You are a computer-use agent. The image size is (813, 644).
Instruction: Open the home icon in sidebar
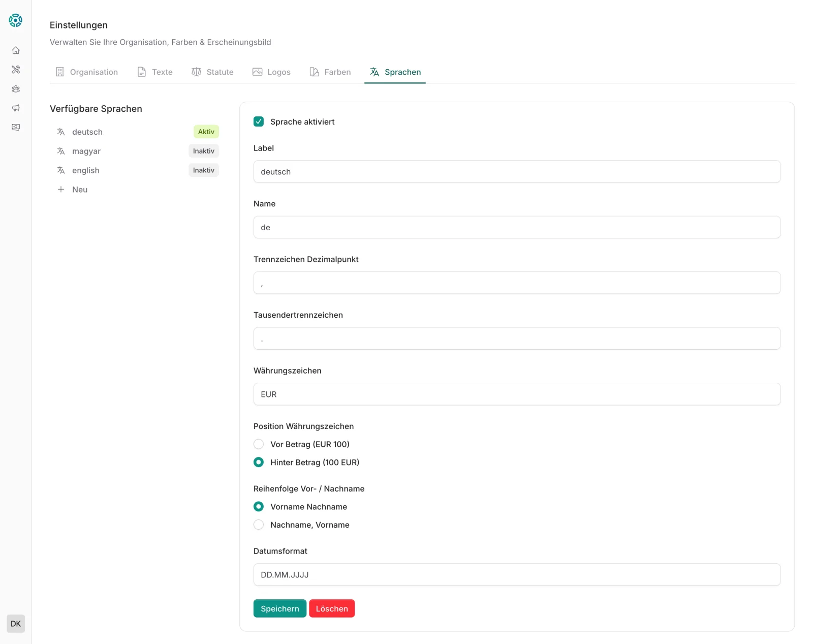pos(16,50)
